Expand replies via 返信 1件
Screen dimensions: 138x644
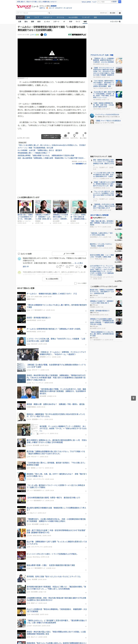point(26,267)
